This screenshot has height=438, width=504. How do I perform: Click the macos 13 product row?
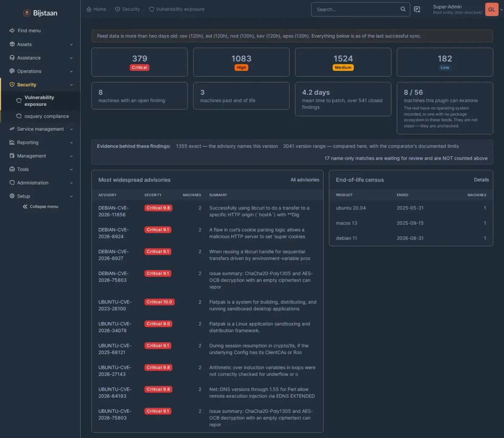pos(411,223)
